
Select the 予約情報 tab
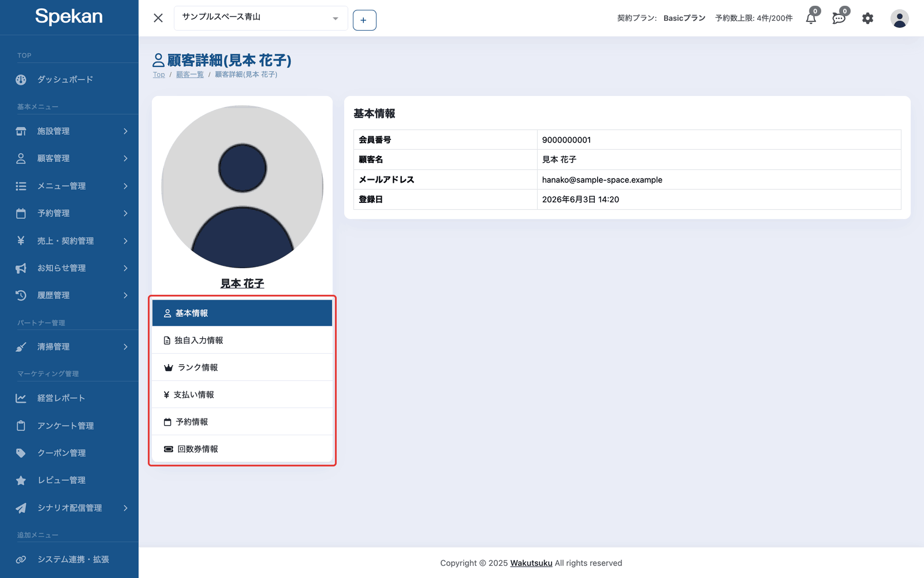tap(242, 422)
